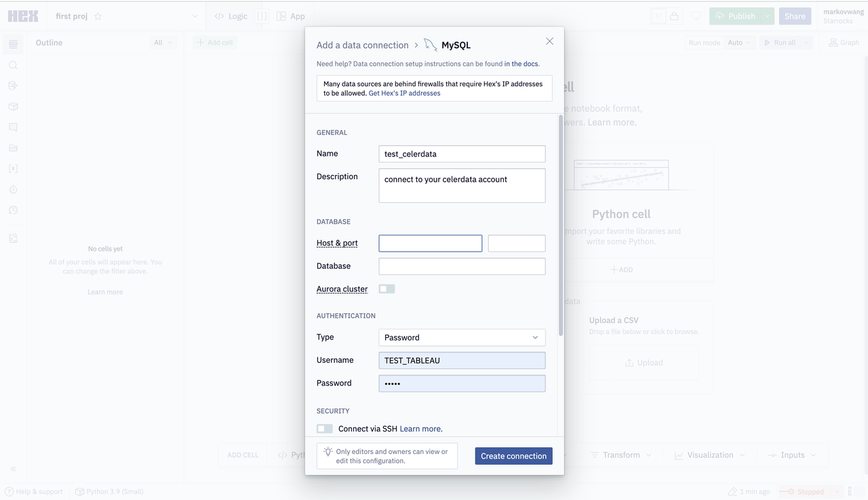
Task: Open the Get Hex's IP addresses link
Action: 404,94
